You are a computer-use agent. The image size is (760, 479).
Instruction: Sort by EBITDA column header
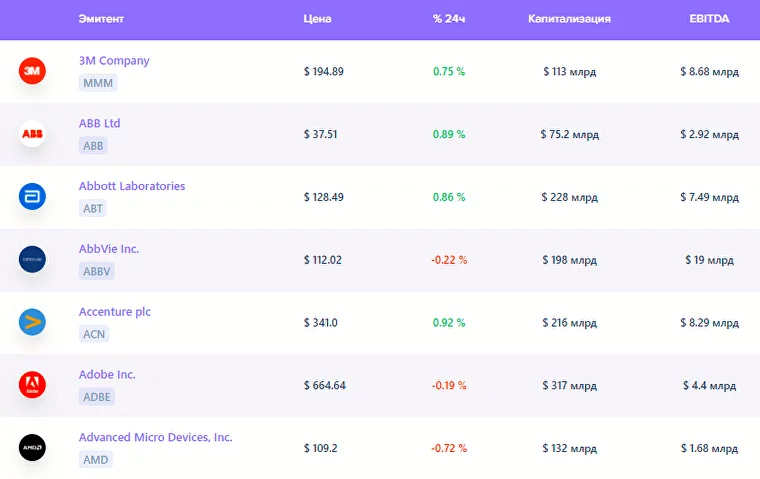(x=709, y=19)
